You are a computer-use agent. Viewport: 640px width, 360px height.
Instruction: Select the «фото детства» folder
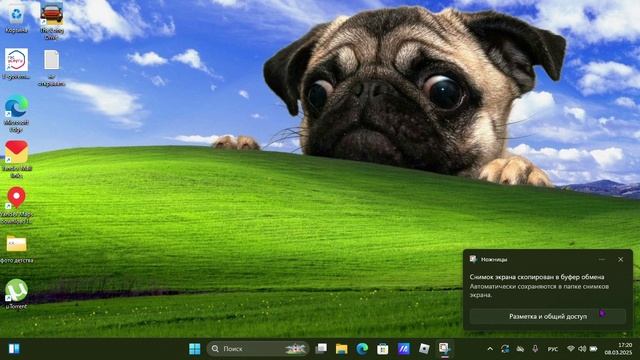[x=16, y=248]
